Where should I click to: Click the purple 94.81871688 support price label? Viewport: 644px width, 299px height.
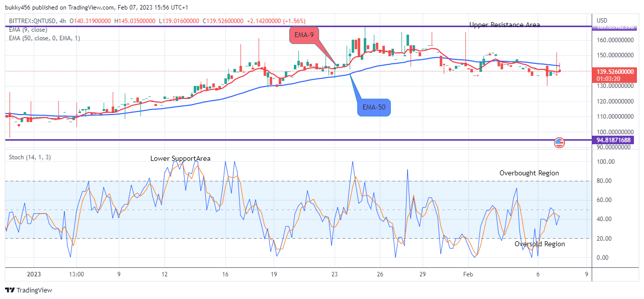click(613, 140)
